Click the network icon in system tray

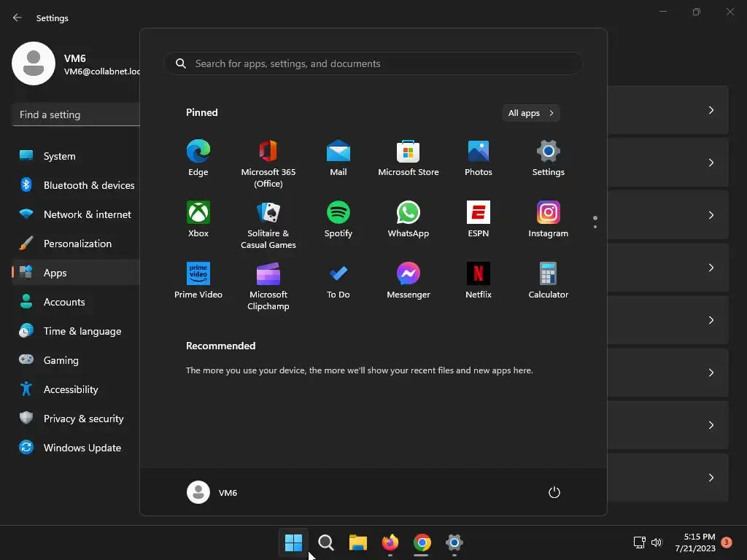coord(639,542)
